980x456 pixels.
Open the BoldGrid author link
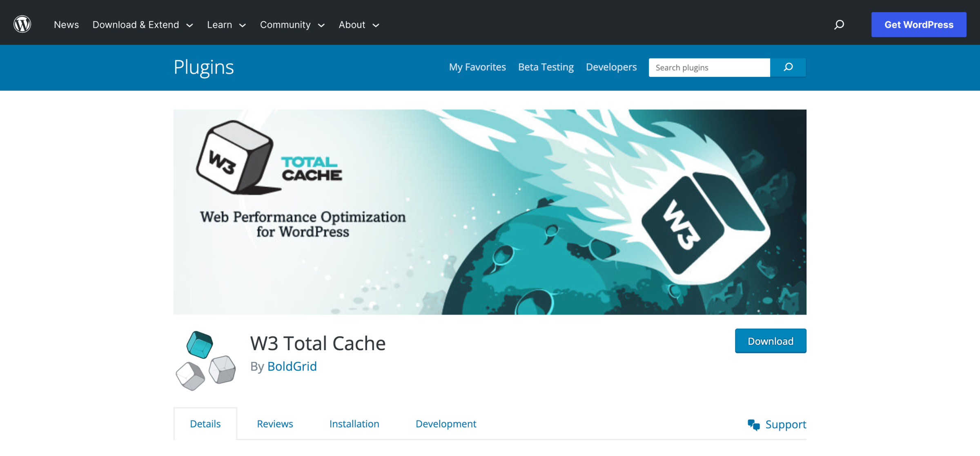pos(292,367)
